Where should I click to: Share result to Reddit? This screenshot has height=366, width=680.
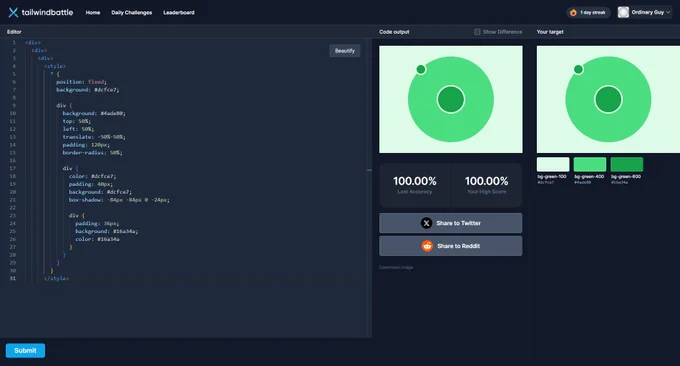(x=451, y=246)
